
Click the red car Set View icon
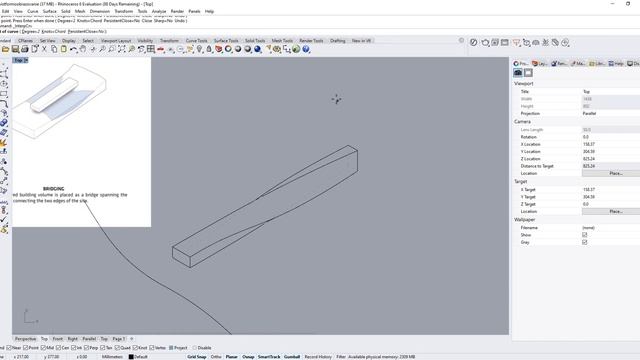[x=161, y=49]
